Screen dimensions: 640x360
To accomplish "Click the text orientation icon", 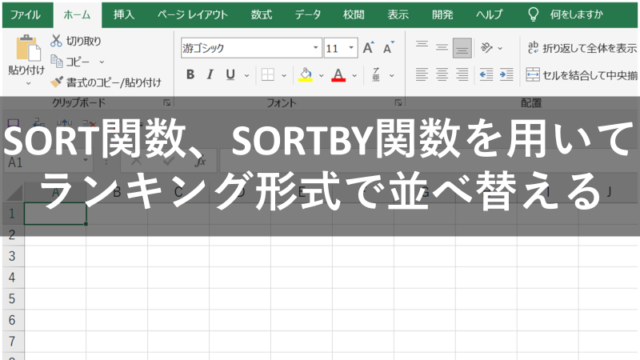I will point(487,48).
